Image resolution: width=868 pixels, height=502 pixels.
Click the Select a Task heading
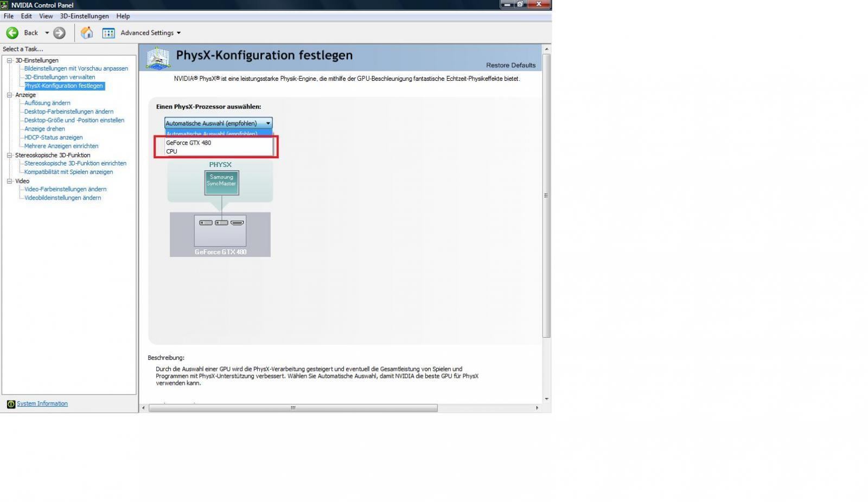click(x=23, y=49)
